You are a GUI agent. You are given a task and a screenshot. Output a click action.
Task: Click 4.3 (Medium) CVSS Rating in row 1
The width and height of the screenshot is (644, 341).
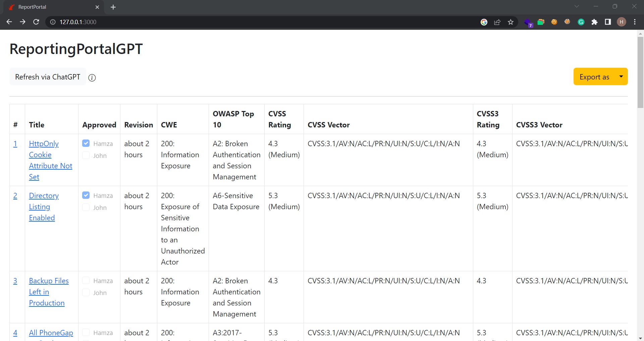[284, 149]
